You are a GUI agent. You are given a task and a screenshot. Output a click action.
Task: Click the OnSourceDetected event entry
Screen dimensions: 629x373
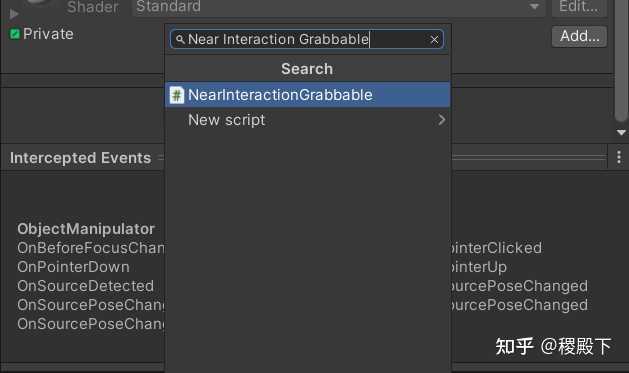pos(85,286)
